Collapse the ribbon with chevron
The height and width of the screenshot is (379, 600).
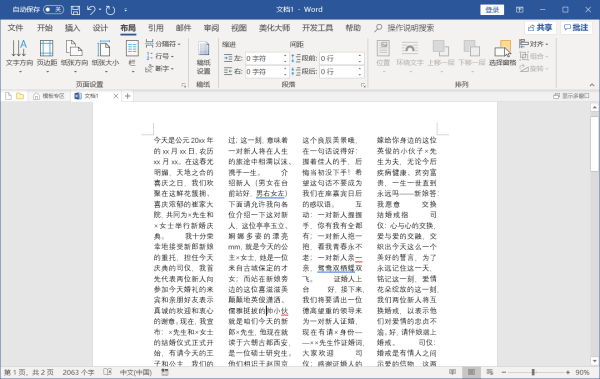[592, 85]
